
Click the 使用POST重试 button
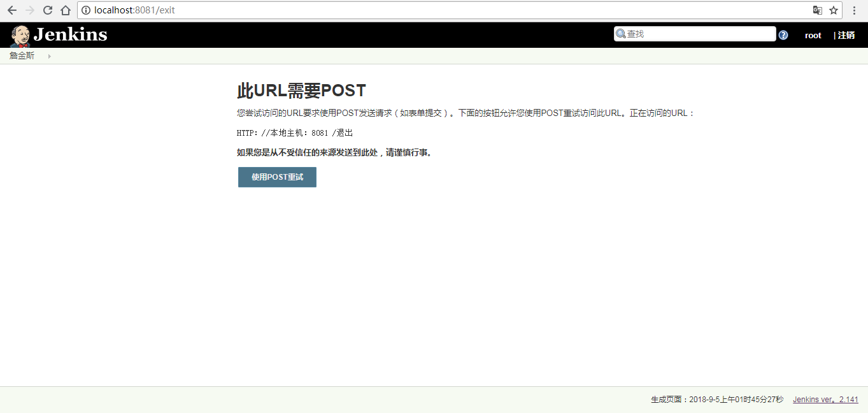[x=276, y=177]
